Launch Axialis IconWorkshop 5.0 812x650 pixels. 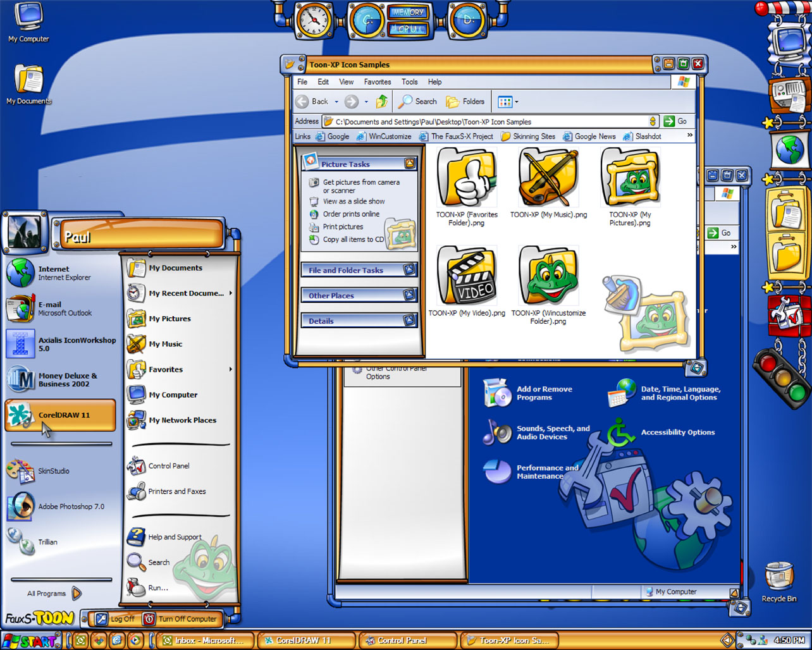coord(61,344)
